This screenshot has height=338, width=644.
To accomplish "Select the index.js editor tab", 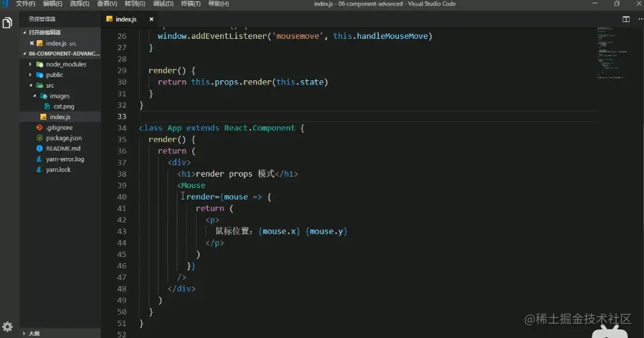I will click(x=130, y=19).
